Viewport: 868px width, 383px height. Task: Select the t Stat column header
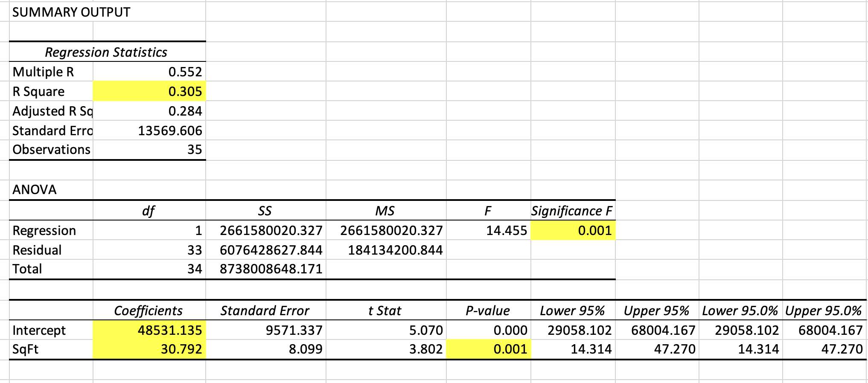[386, 310]
